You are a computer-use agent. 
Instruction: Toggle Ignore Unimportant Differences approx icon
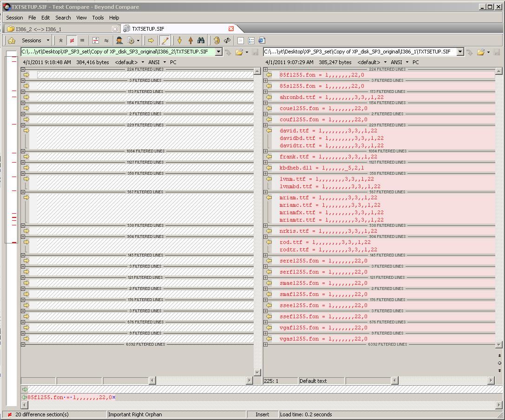point(106,40)
